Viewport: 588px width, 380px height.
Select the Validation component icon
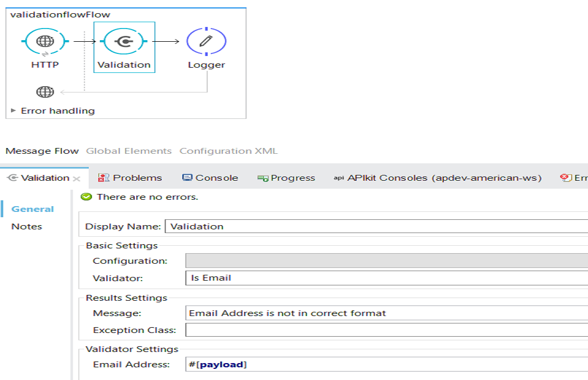click(x=124, y=41)
